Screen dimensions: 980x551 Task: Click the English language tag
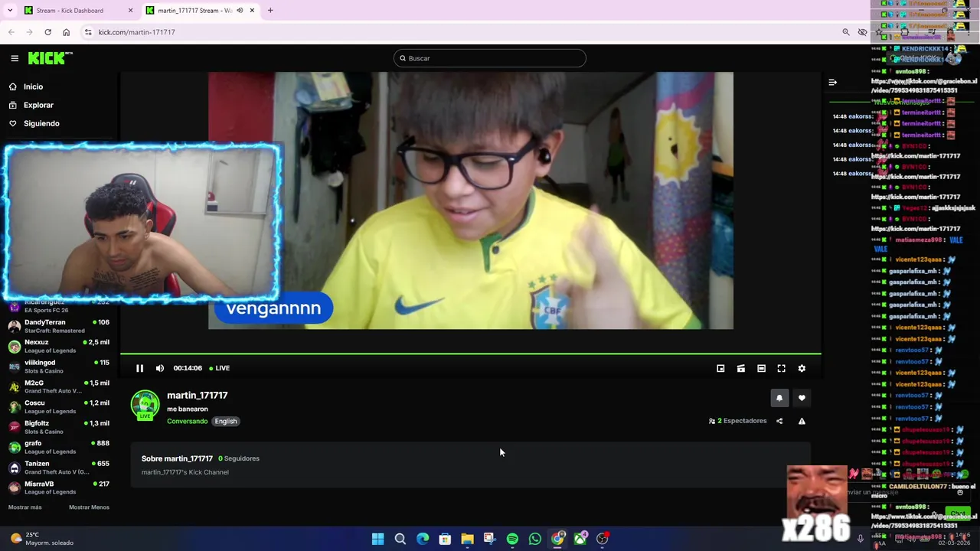point(225,421)
